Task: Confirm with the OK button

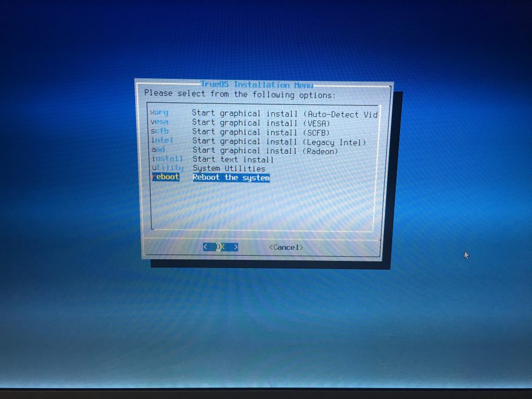Action: [x=220, y=247]
